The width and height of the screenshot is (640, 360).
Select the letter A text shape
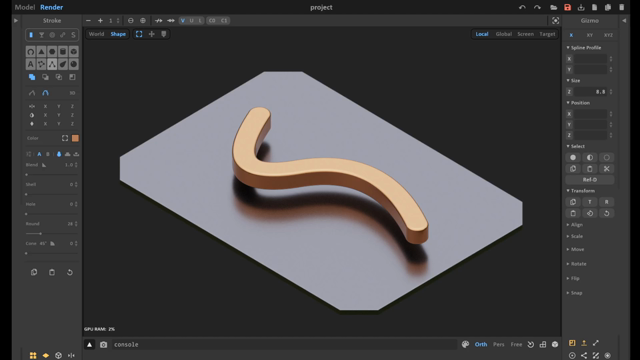(31, 64)
